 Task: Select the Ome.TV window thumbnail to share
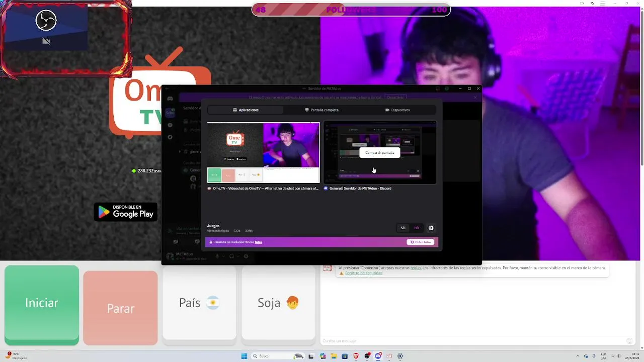(263, 152)
